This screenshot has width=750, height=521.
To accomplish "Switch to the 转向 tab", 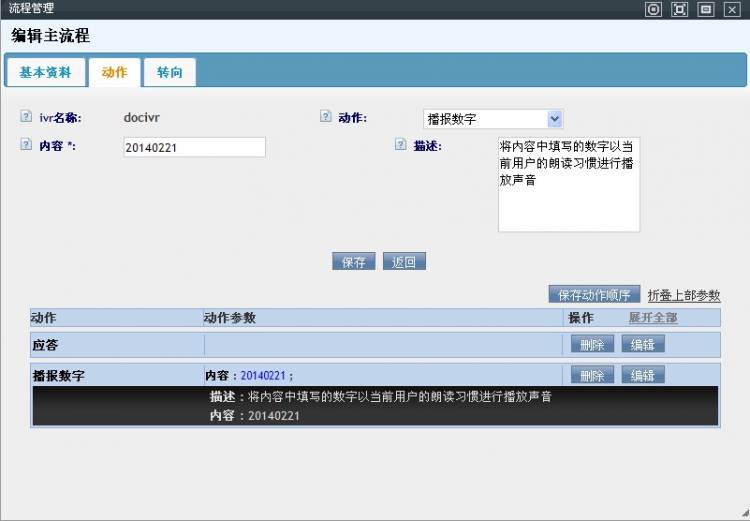I will pos(170,73).
